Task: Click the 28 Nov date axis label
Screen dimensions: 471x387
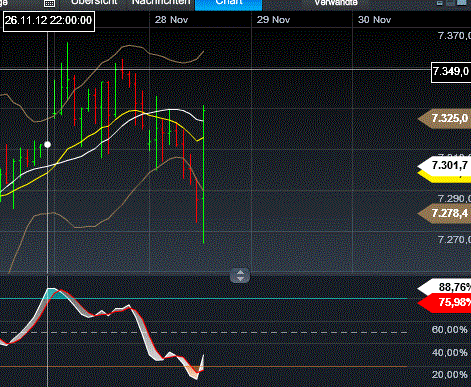Action: coord(171,20)
